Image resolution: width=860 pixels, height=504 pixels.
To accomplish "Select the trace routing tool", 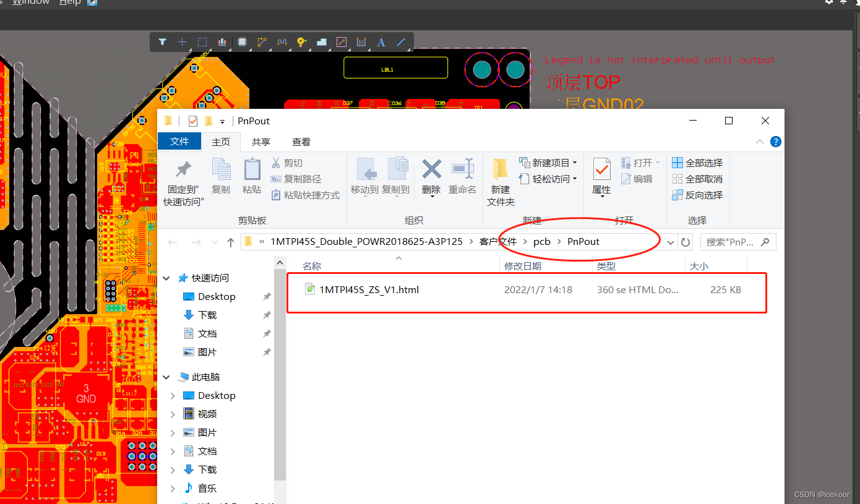I will tap(261, 42).
